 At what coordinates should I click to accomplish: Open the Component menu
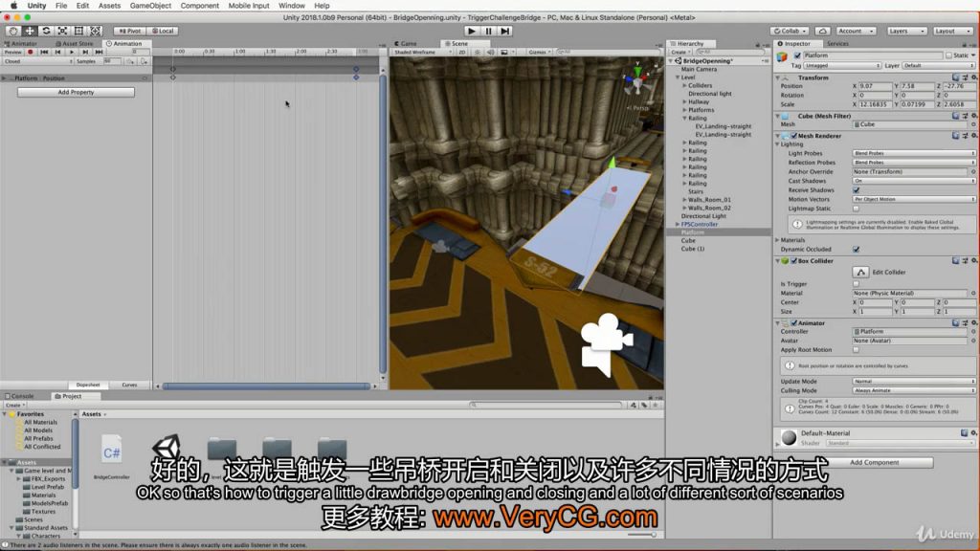200,6
